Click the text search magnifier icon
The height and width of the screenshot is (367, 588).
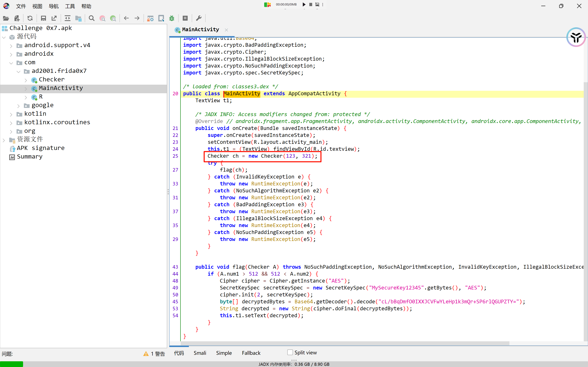click(91, 18)
